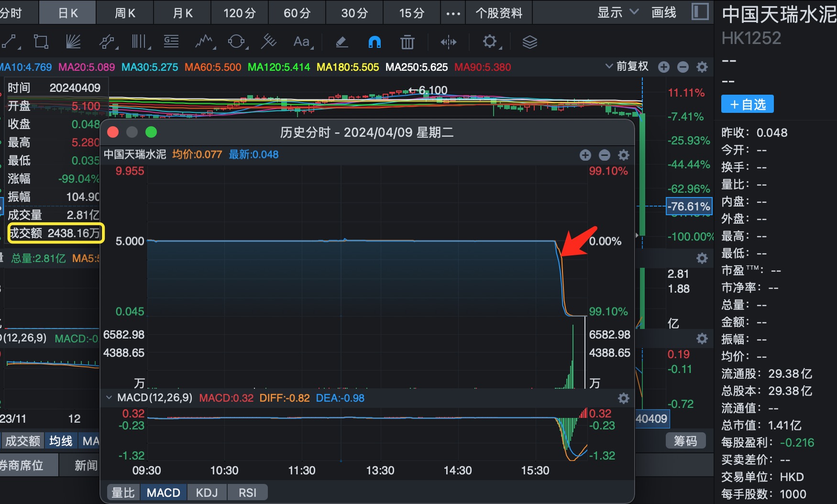Select the Aa text annotation tool
The image size is (837, 504).
pos(302,42)
